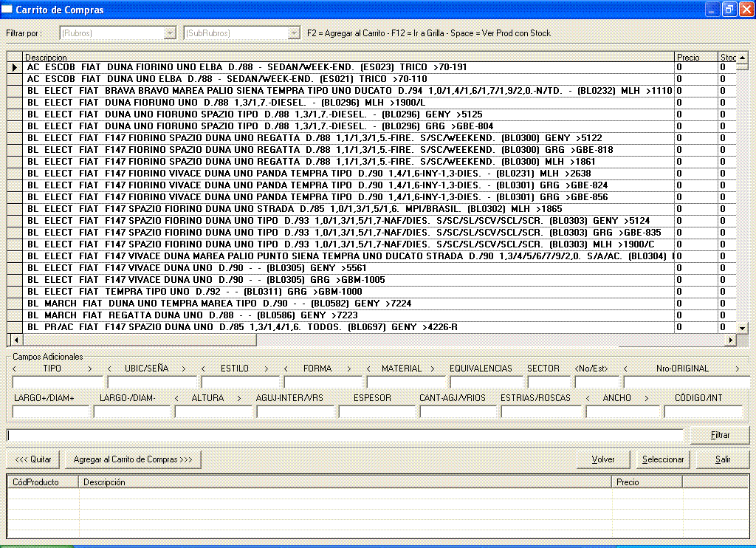Viewport: 756px width, 548px height.
Task: Click the LARGO+/DIAM+ input field
Action: coord(51,412)
